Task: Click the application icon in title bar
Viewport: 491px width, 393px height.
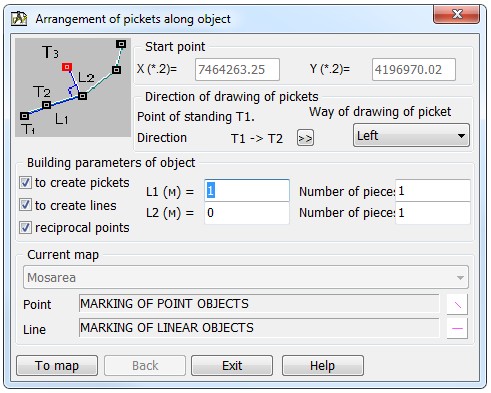Action: (x=19, y=19)
